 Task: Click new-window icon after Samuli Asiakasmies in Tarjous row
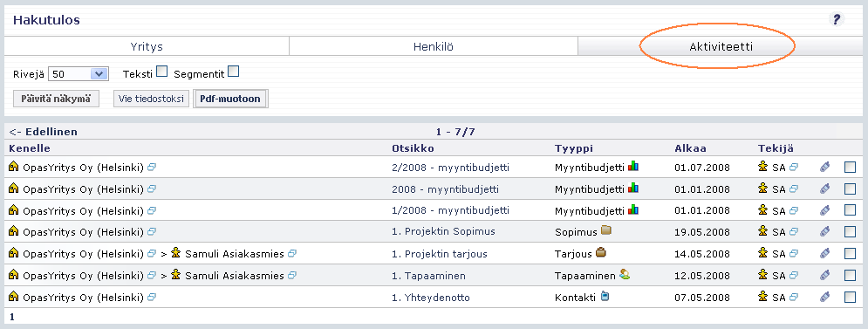[x=292, y=254]
